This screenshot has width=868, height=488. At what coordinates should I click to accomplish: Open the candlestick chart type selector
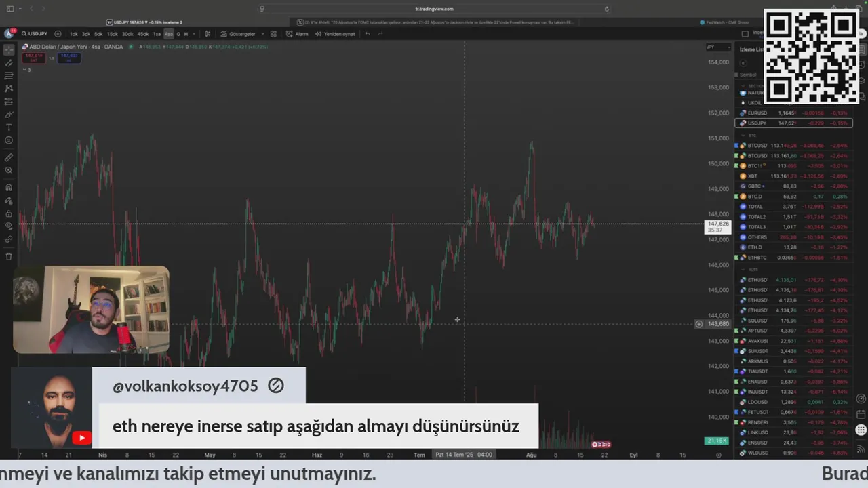(208, 34)
